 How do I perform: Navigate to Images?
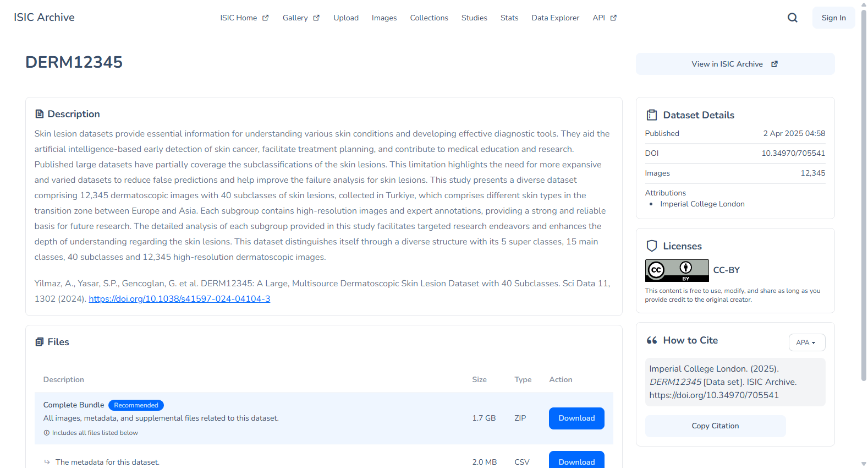click(384, 18)
